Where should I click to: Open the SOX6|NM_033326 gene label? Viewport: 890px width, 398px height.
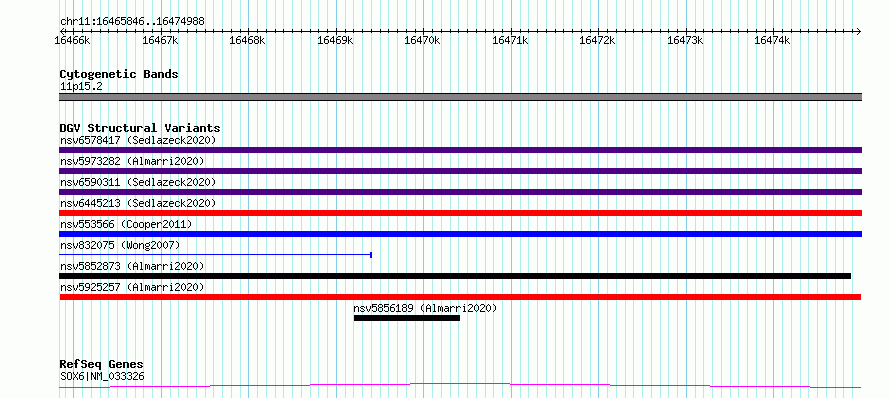(102, 376)
